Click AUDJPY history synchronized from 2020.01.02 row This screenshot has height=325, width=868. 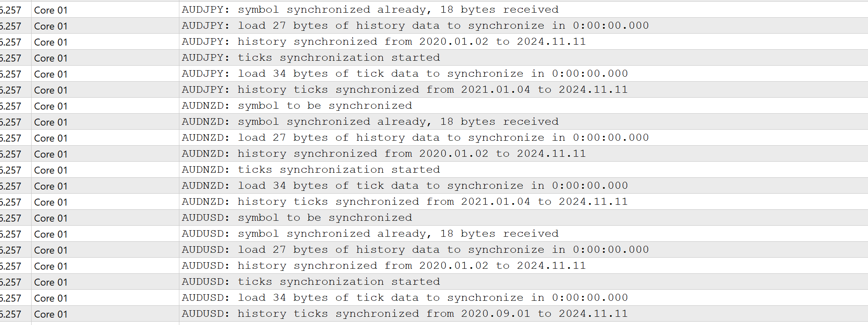[434, 41]
